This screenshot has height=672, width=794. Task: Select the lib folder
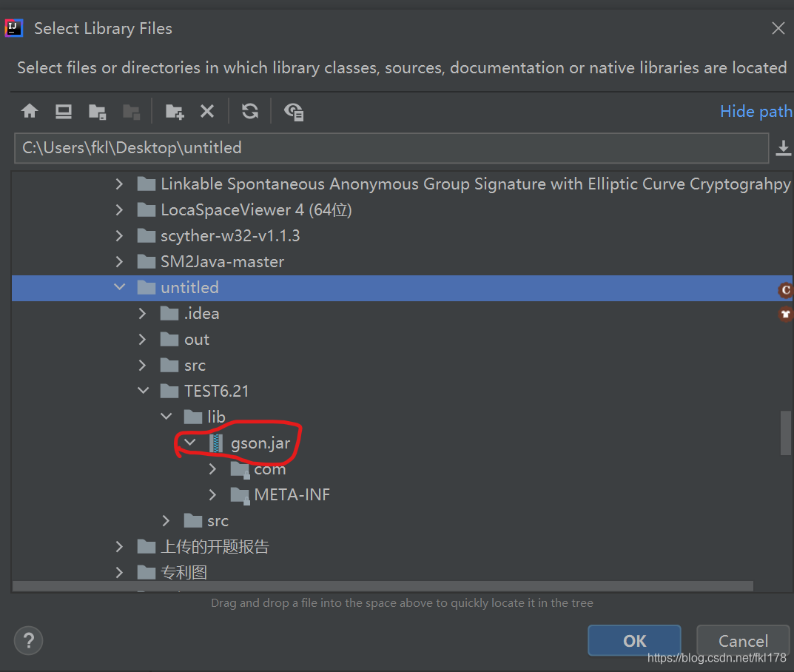(x=216, y=417)
